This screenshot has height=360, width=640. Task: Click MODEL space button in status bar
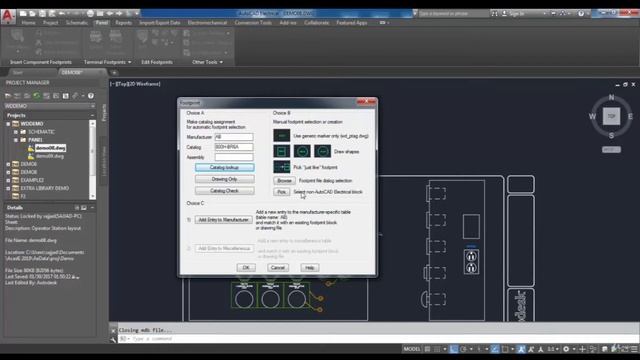click(x=411, y=349)
